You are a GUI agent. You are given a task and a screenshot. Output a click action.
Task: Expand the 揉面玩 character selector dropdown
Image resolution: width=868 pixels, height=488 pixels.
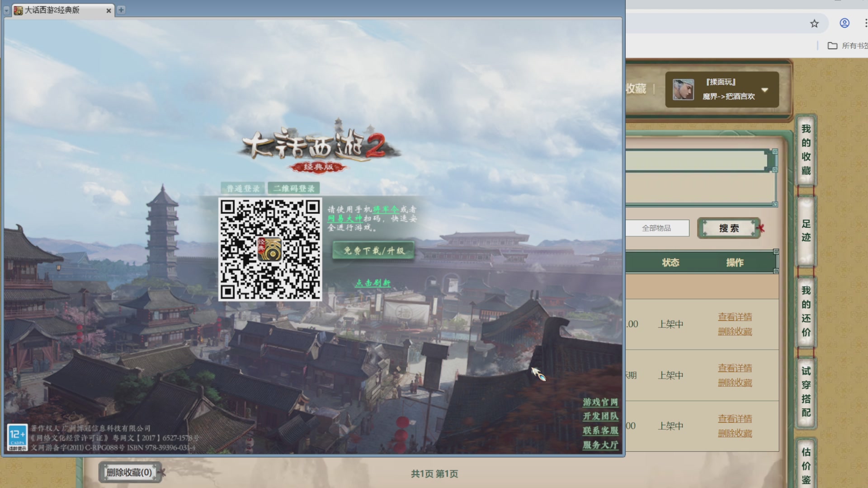click(x=765, y=89)
